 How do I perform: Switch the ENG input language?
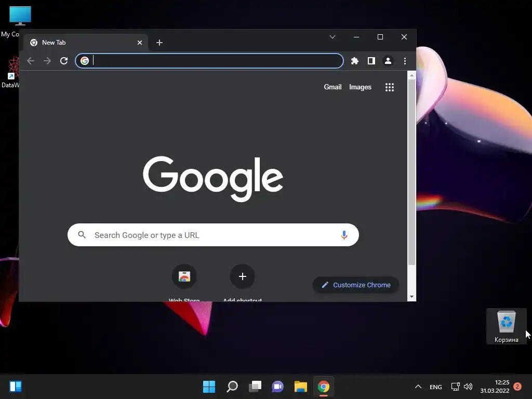coord(436,387)
